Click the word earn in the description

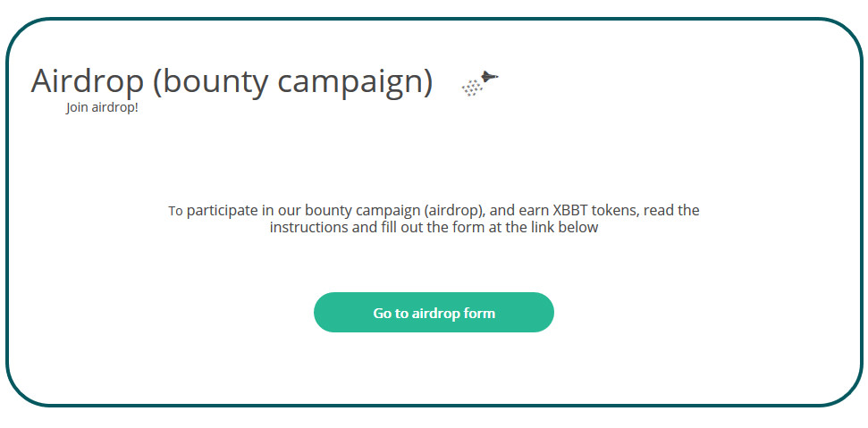coord(535,211)
